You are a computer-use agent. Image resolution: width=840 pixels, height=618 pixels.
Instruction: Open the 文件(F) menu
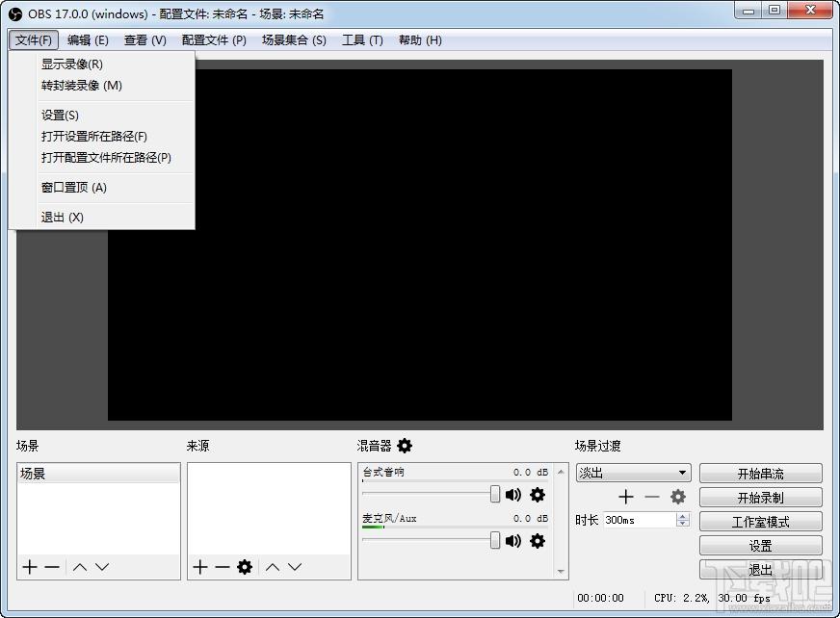pyautogui.click(x=33, y=40)
